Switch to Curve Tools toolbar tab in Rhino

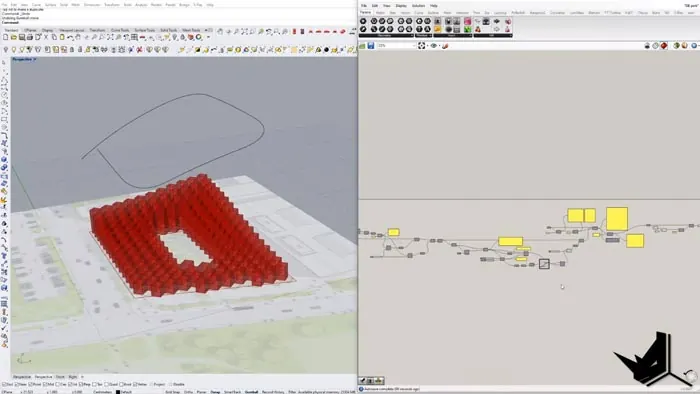120,30
